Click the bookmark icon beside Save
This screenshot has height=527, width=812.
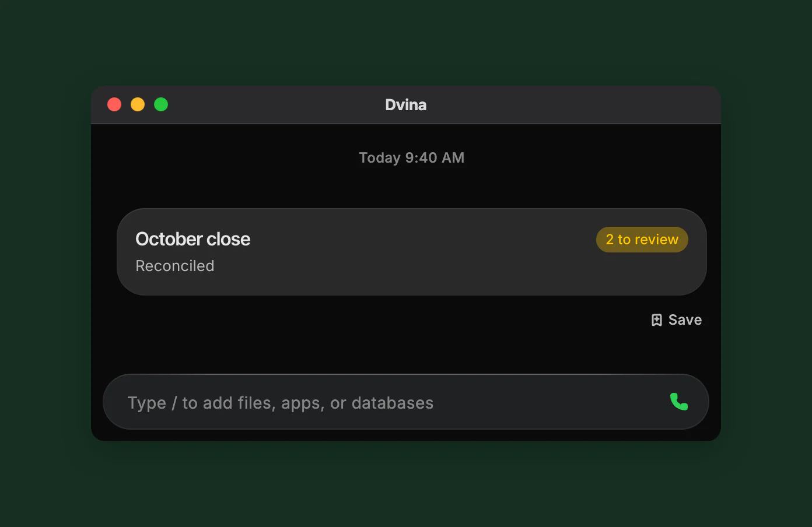657,320
